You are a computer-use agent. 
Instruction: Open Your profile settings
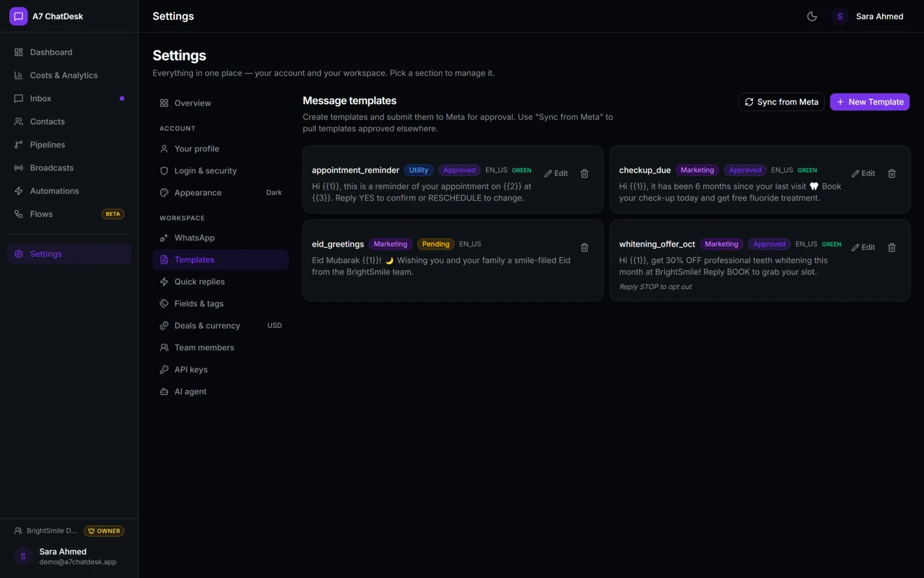pyautogui.click(x=221, y=149)
